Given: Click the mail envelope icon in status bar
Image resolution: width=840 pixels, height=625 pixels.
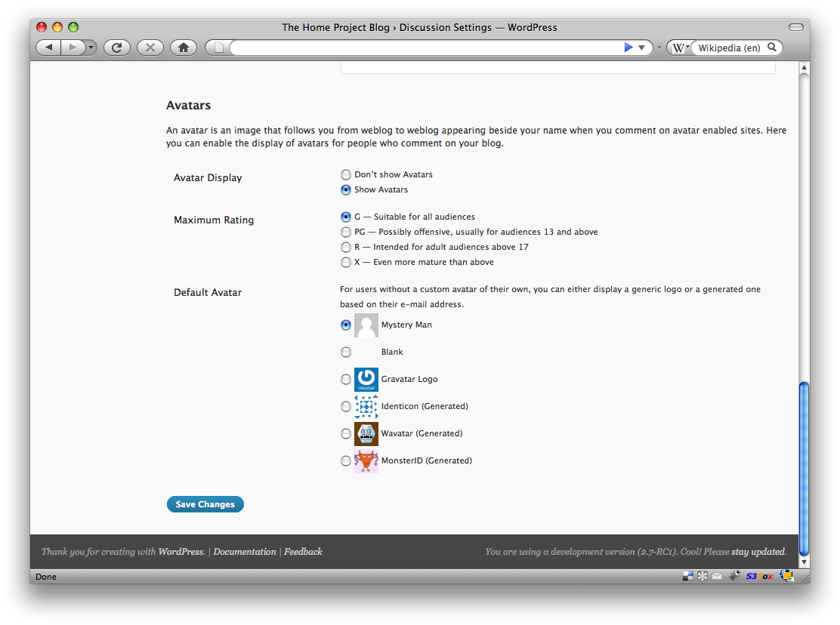Looking at the screenshot, I should (x=716, y=577).
